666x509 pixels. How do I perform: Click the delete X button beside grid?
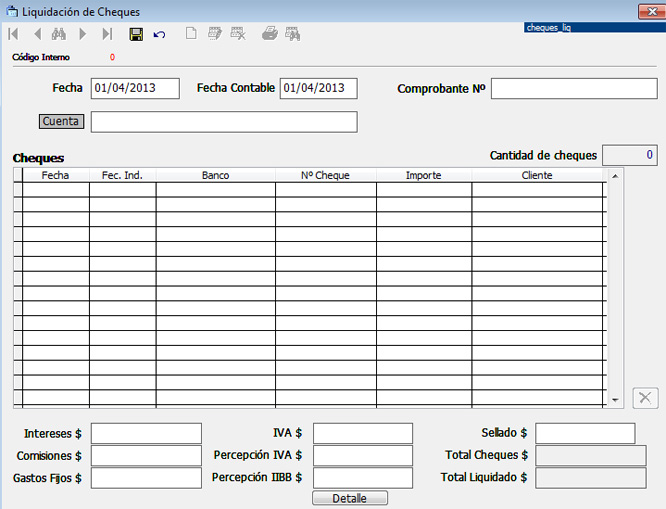coord(645,397)
